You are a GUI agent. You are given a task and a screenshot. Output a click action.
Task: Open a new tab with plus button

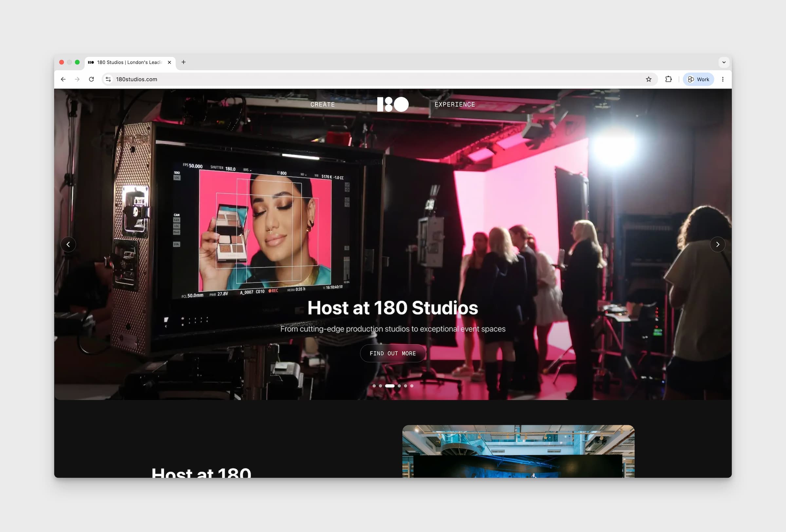pos(183,62)
